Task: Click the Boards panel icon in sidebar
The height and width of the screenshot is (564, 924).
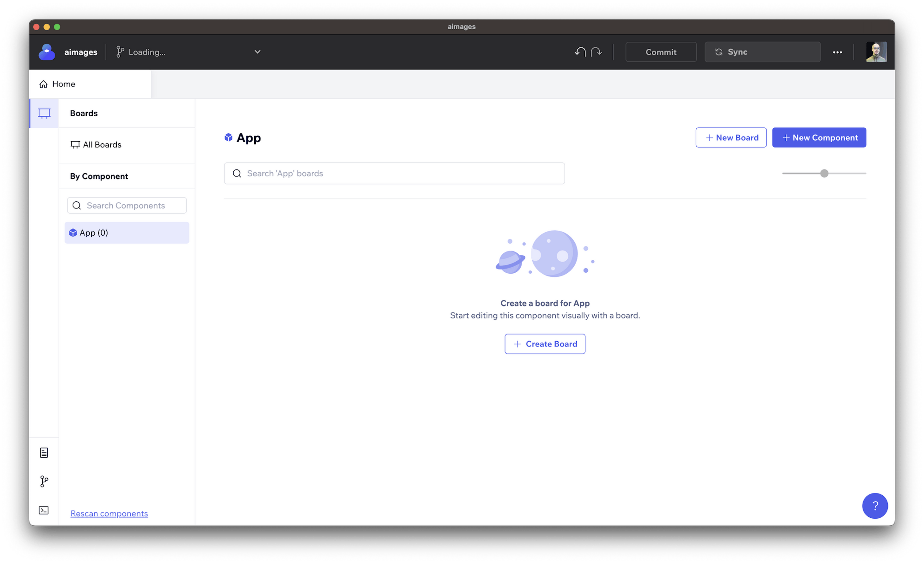Action: pos(44,113)
